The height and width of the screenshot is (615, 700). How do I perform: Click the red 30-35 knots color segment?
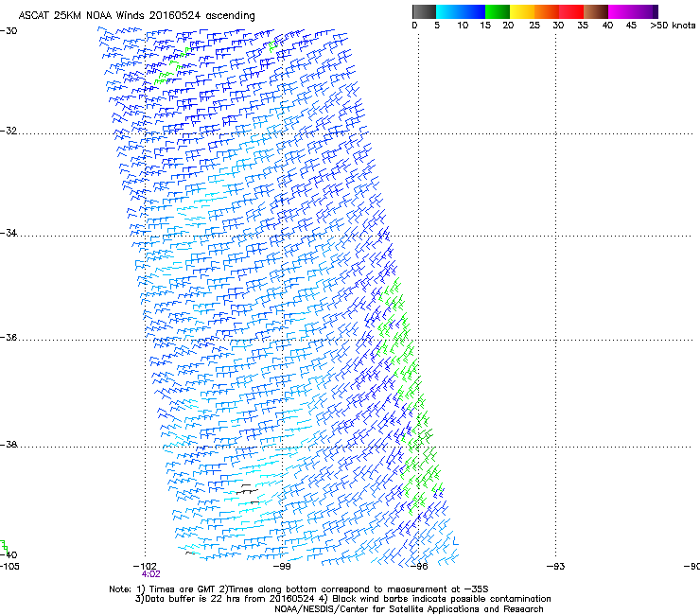(x=571, y=11)
